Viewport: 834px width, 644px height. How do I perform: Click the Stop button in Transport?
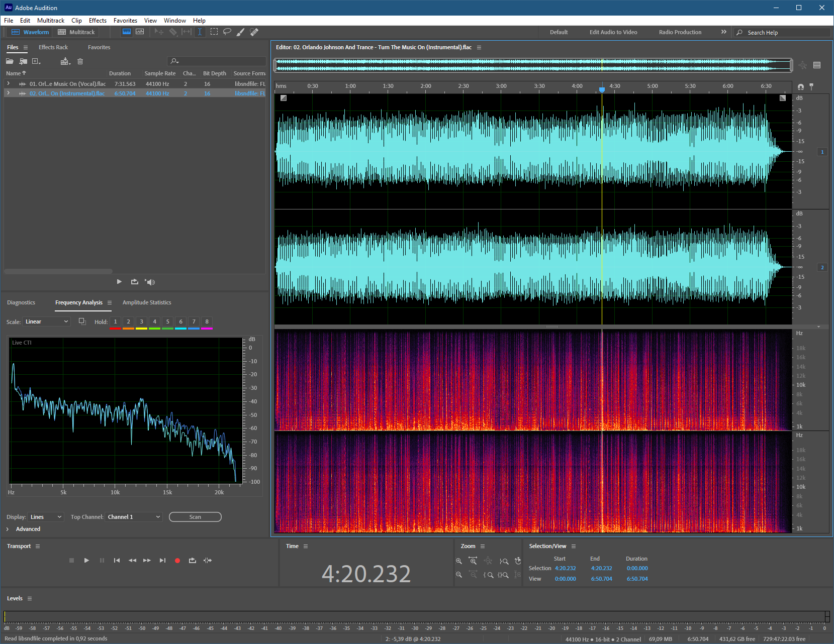coord(71,560)
